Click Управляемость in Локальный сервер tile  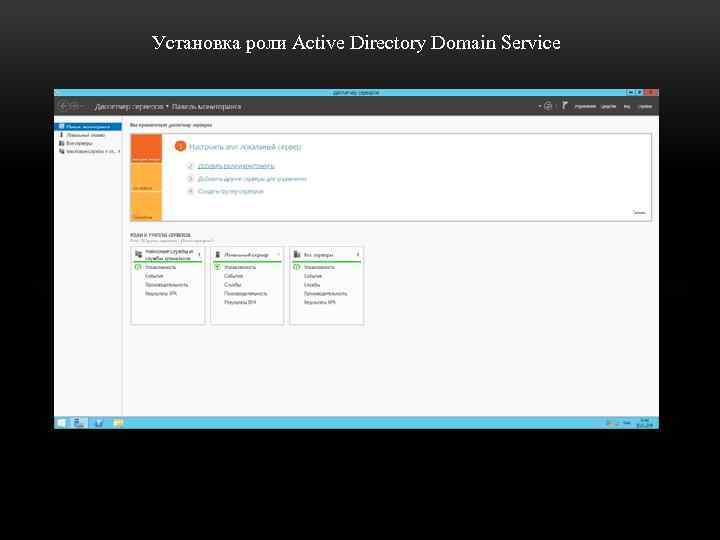point(240,267)
